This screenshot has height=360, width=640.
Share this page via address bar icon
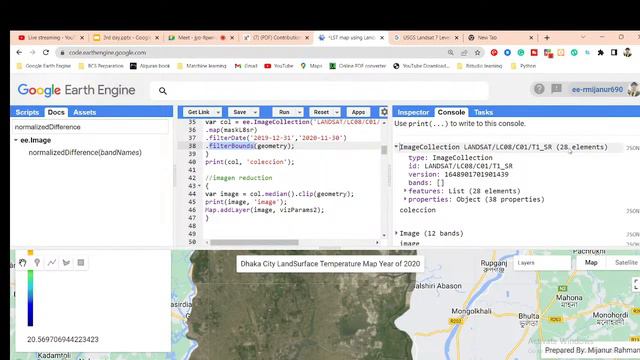pos(464,52)
